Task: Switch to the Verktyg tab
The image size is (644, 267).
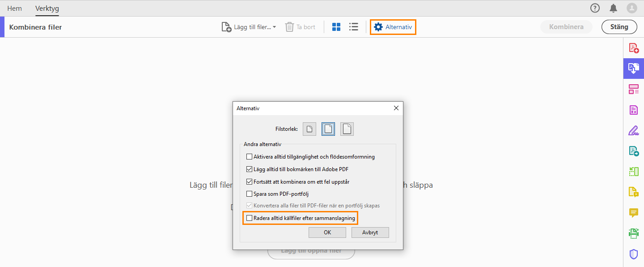Action: 47,9
